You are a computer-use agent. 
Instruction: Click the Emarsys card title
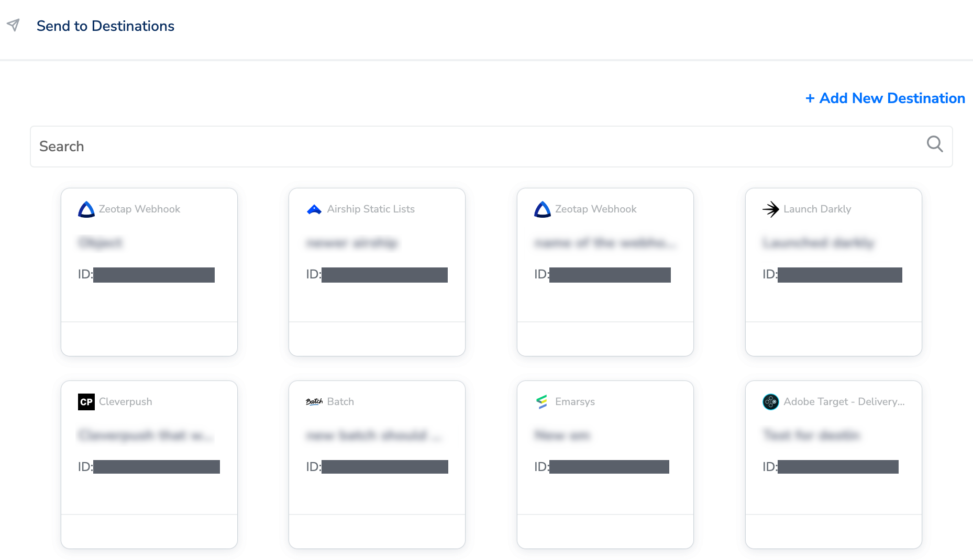coord(575,402)
